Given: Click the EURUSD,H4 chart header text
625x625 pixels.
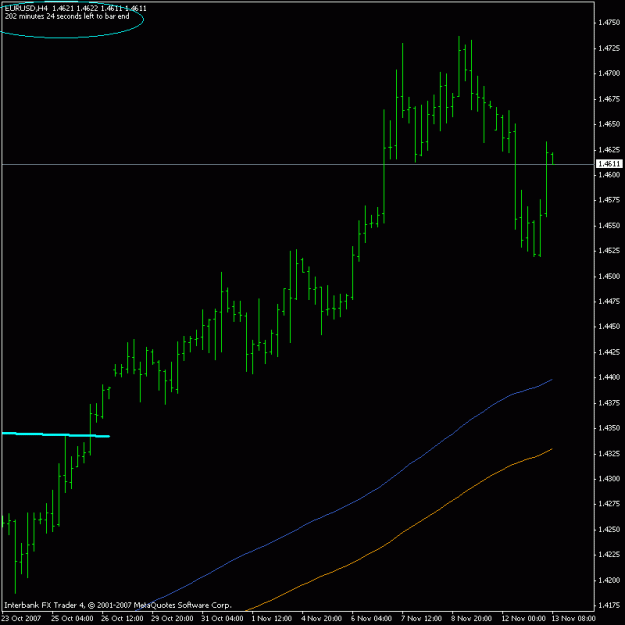Looking at the screenshot, I should point(76,8).
